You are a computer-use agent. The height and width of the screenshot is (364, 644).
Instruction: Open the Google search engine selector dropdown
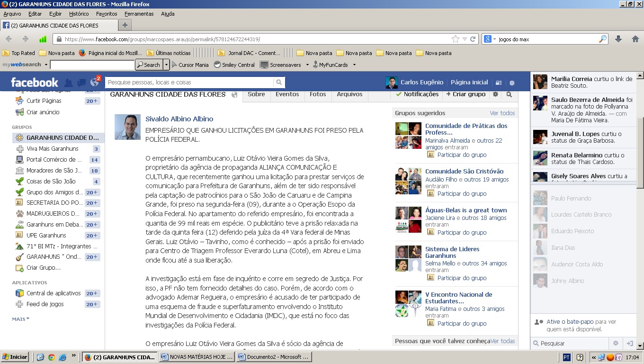[x=494, y=39]
